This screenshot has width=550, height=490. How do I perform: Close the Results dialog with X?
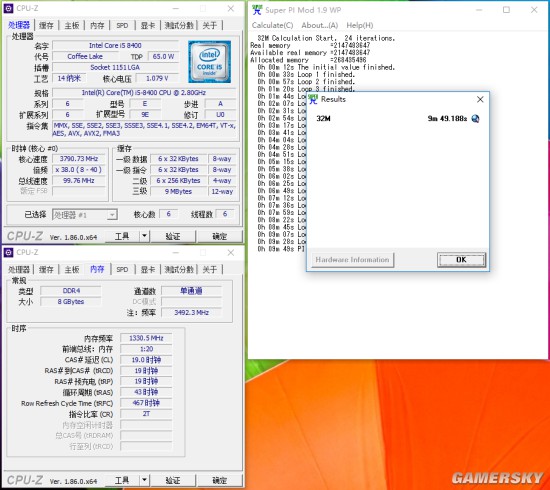(480, 100)
